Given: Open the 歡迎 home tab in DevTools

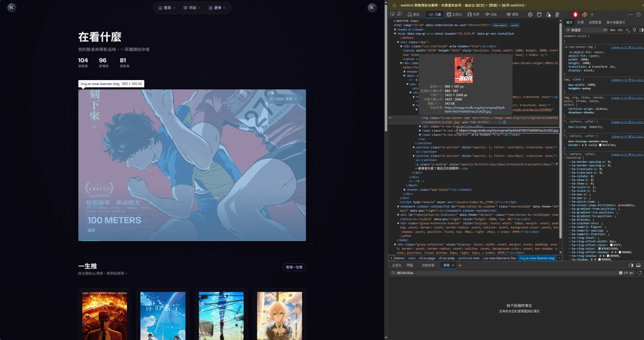Looking at the screenshot, I should point(413,14).
